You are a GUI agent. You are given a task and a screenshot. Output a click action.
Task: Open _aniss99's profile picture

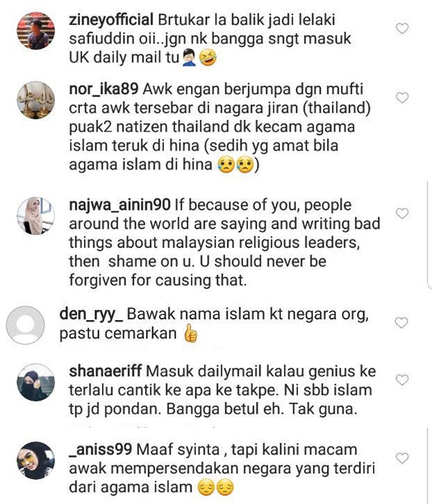(36, 461)
